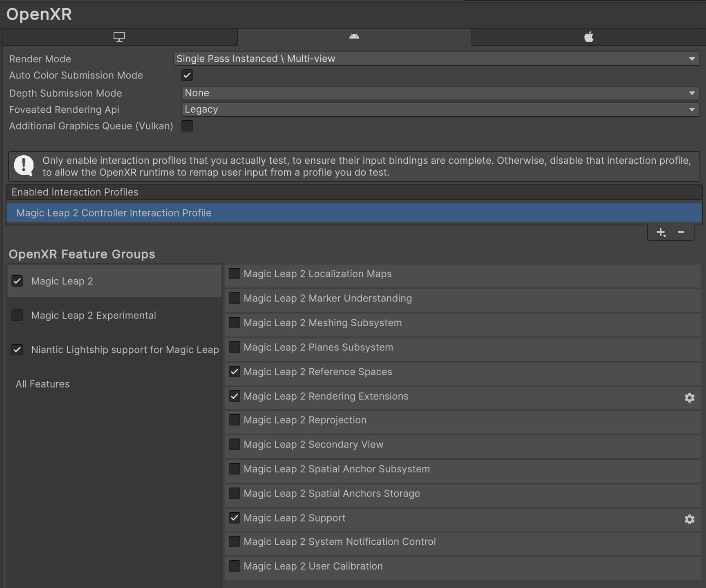The image size is (706, 588).
Task: Enable Additional Graphics Queue (Vulkan) checkbox
Action: [187, 126]
